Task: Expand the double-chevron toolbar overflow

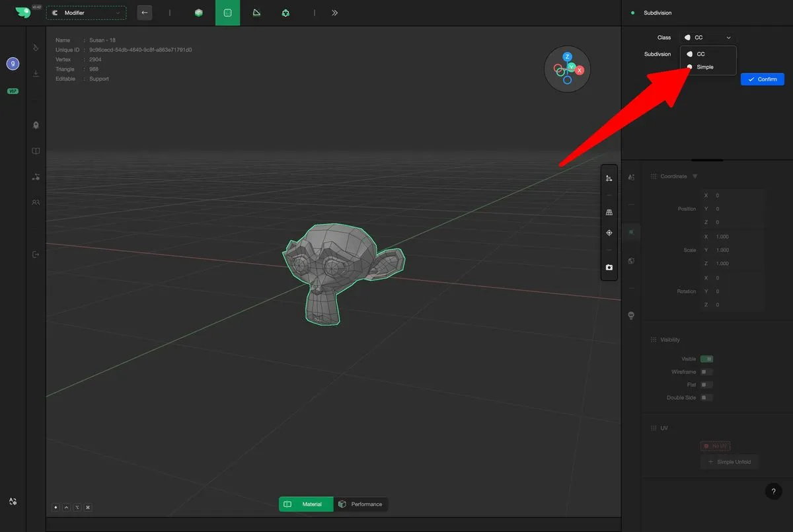Action: [334, 13]
